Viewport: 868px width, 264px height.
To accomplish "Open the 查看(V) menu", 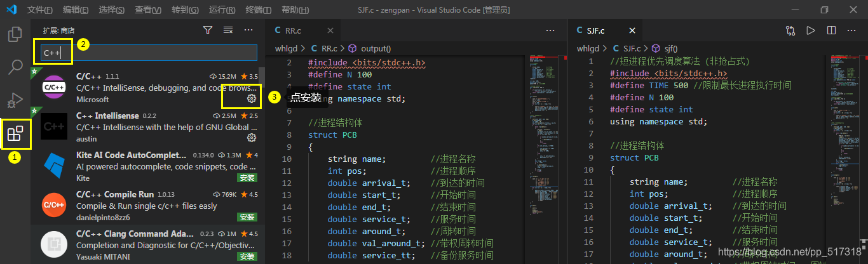I will coord(148,10).
